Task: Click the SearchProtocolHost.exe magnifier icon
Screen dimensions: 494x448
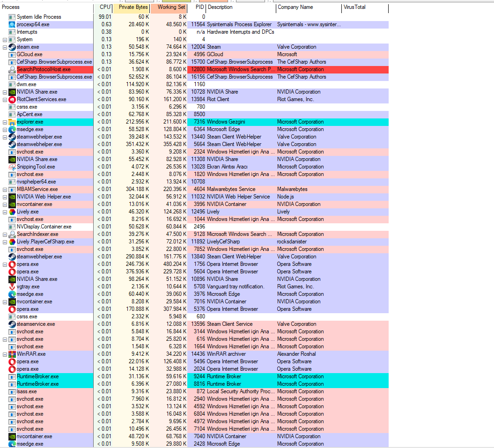Action: 12,69
